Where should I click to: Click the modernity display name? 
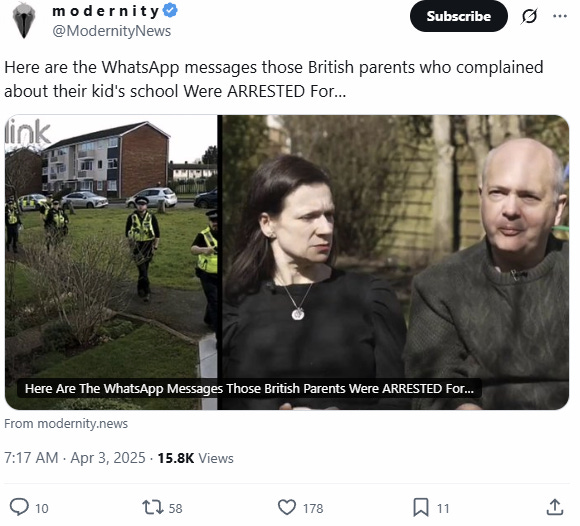[106, 11]
